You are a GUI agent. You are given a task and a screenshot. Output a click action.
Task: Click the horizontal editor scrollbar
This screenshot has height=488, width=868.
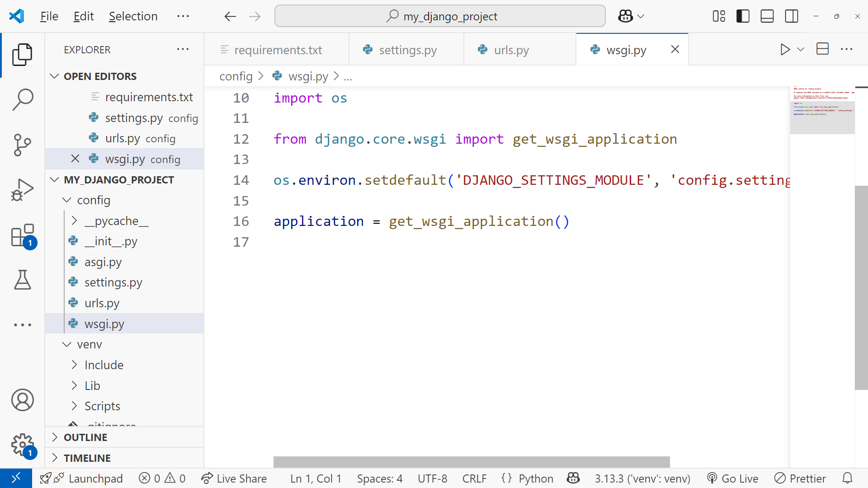pyautogui.click(x=471, y=462)
